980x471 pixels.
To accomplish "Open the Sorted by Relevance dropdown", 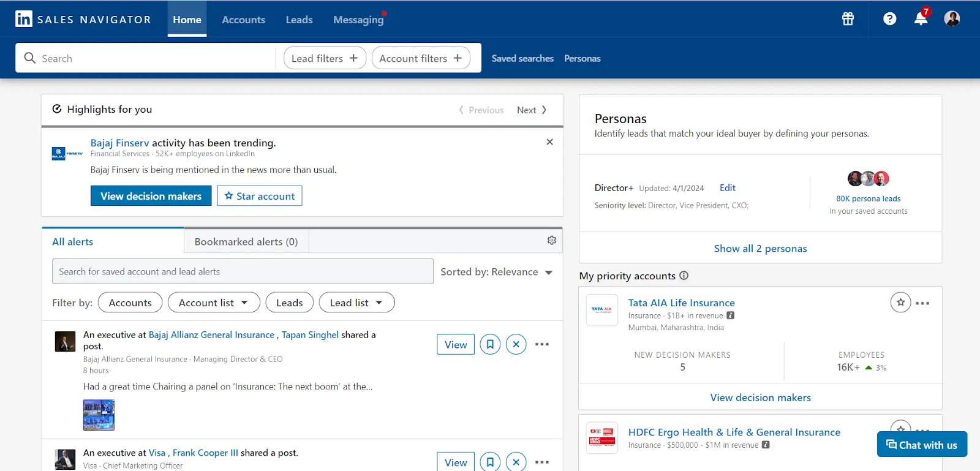I will coord(497,272).
